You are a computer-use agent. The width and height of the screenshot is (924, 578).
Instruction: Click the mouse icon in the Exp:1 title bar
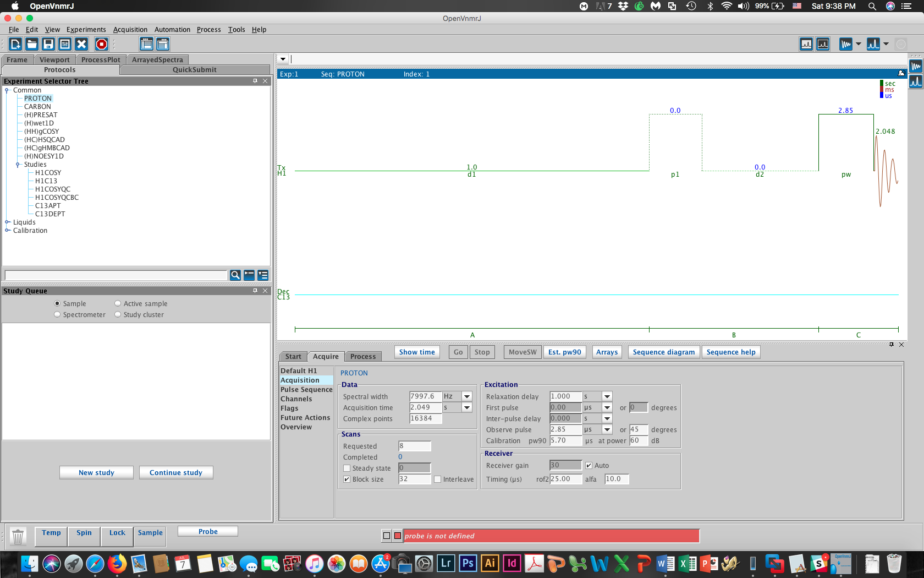(901, 73)
